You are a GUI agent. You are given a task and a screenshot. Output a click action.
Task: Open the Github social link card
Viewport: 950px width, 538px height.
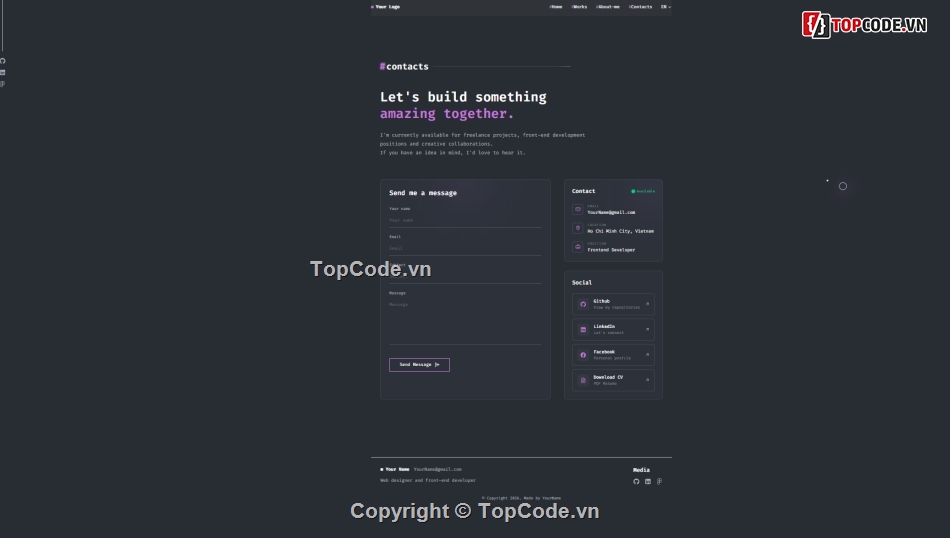pos(613,304)
